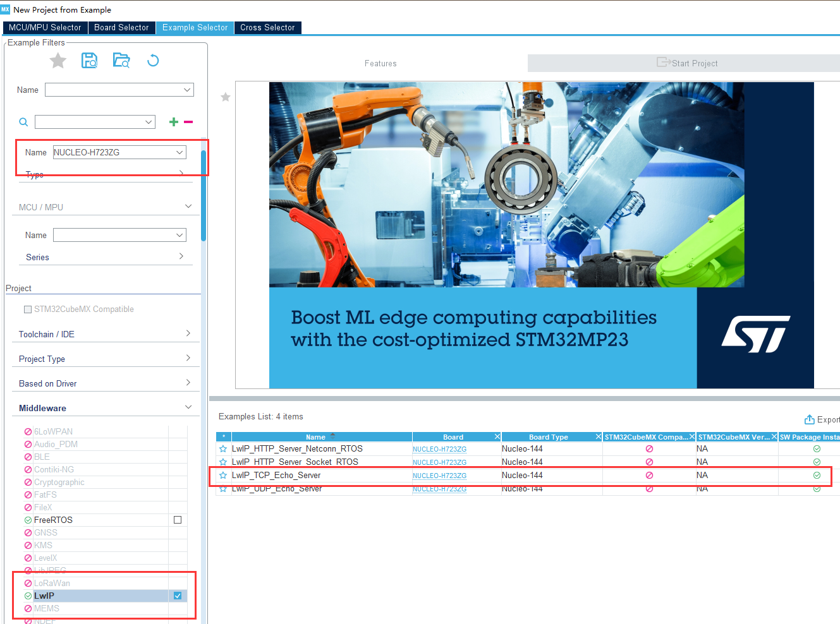Click not-compatible icon in LwIP_HTTP_Server_Netconn_RTOS row

click(x=649, y=449)
